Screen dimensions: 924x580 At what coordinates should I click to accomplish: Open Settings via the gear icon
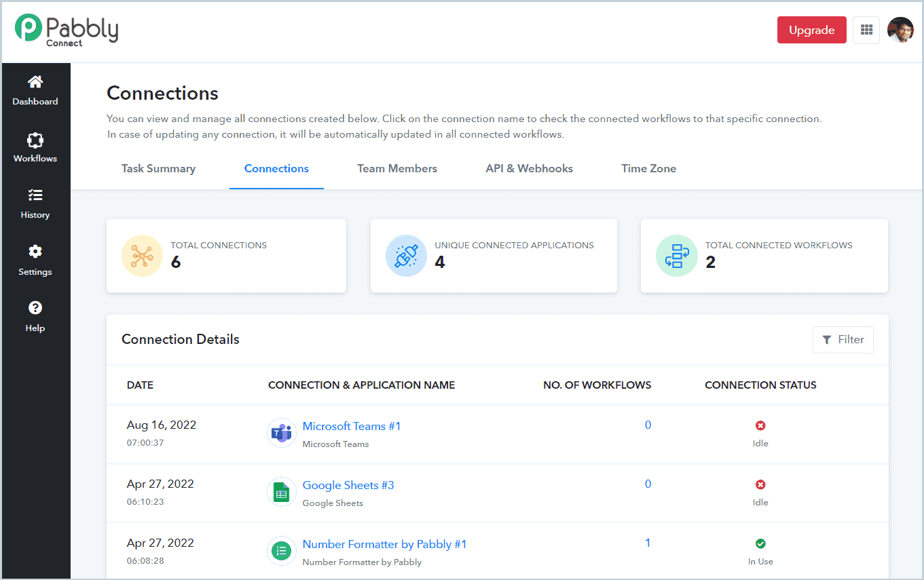35,252
